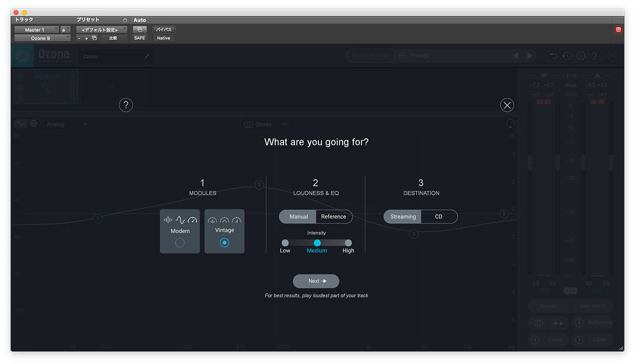Select the Vintage modules radio button
The image size is (635, 364).
coord(225,243)
